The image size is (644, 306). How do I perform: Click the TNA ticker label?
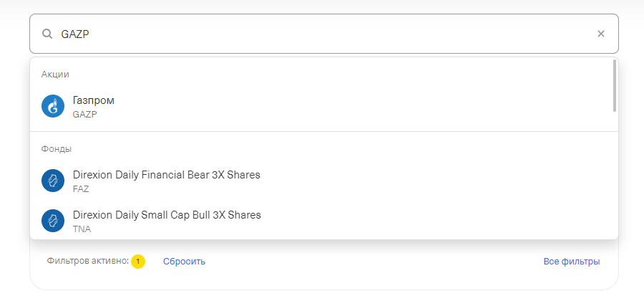82,229
